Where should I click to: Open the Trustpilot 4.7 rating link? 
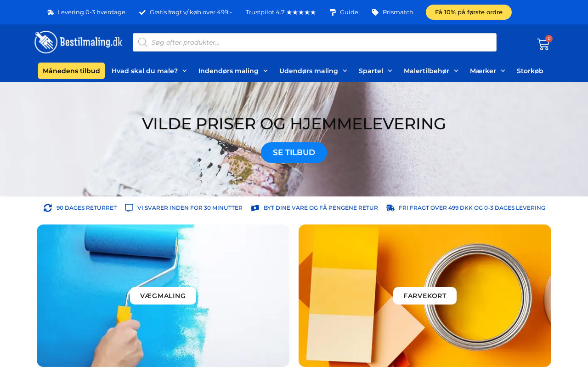[x=281, y=12]
